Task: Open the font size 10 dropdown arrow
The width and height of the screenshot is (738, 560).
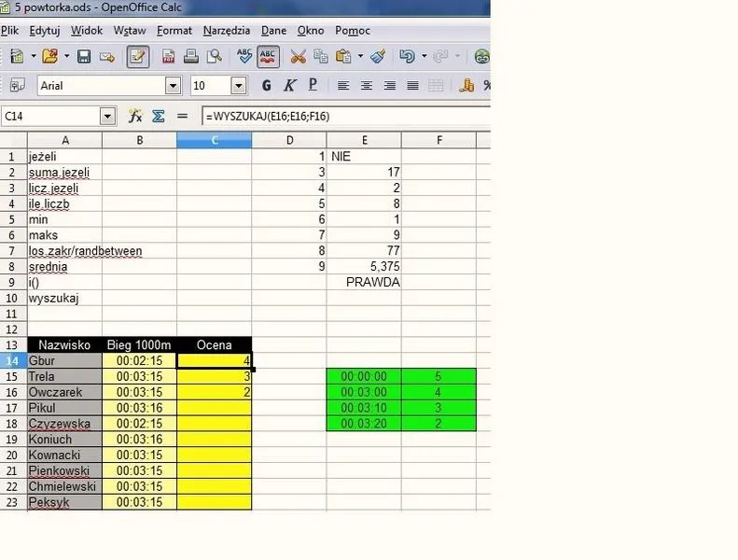Action: [x=239, y=86]
